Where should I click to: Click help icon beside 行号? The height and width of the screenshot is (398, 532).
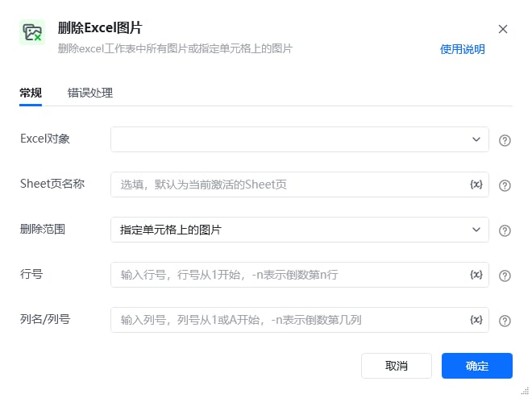505,276
